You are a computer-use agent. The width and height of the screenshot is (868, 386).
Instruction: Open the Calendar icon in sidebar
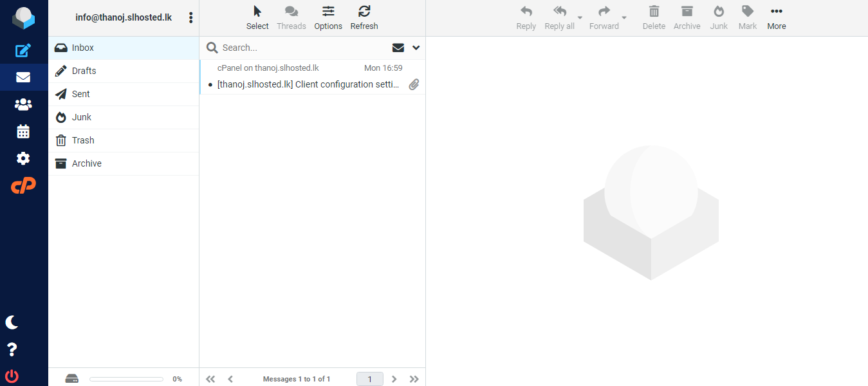pos(23,131)
